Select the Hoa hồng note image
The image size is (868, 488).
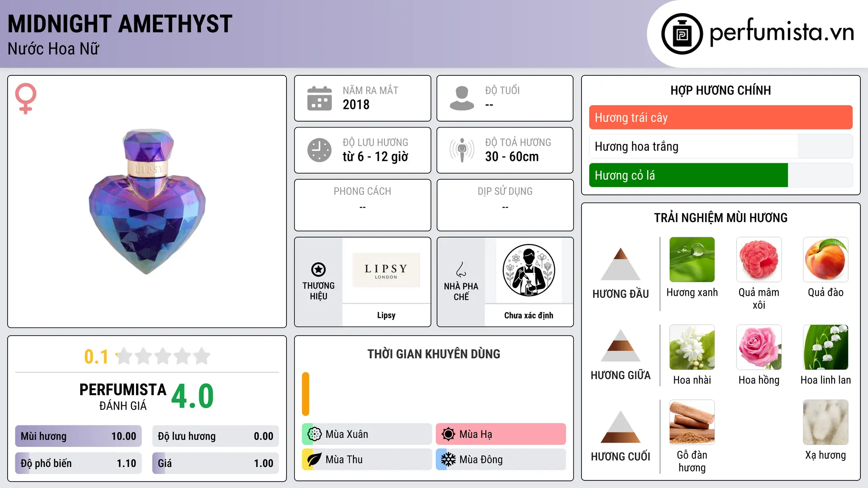[x=759, y=347]
